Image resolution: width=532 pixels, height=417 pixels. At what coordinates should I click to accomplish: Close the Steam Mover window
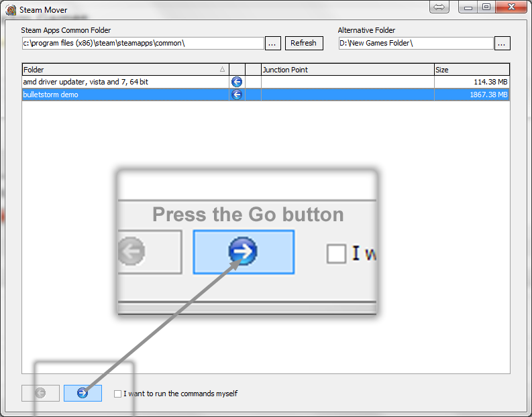(511, 7)
